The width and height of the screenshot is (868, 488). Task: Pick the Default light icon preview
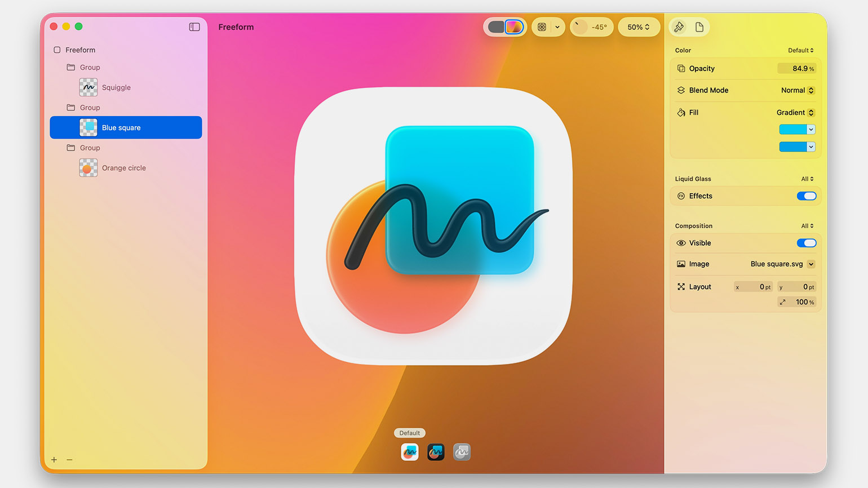pos(410,452)
